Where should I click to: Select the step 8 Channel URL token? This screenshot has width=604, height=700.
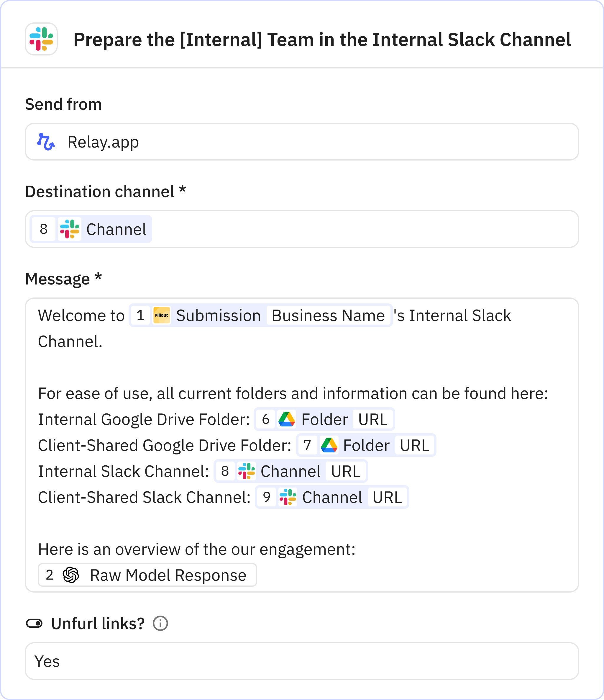click(291, 471)
